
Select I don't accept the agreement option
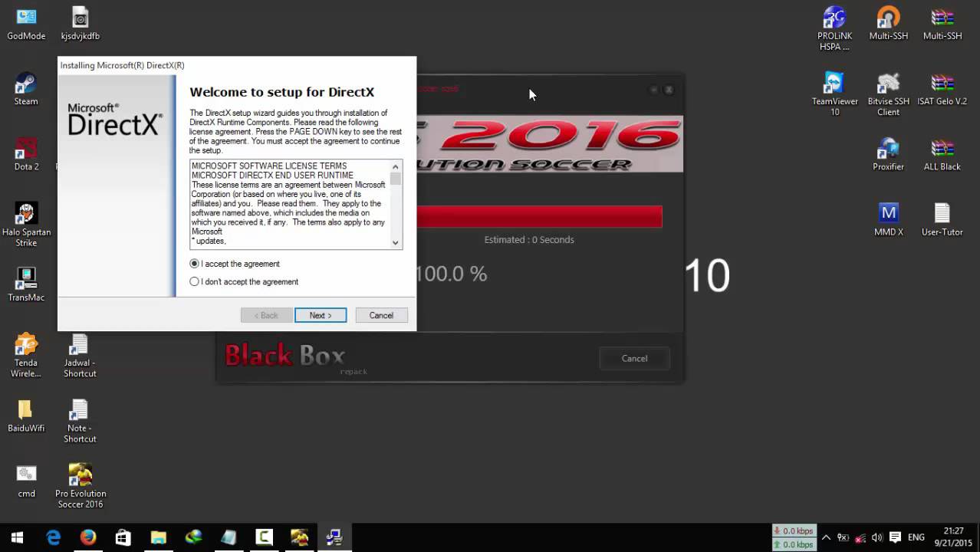244,281
